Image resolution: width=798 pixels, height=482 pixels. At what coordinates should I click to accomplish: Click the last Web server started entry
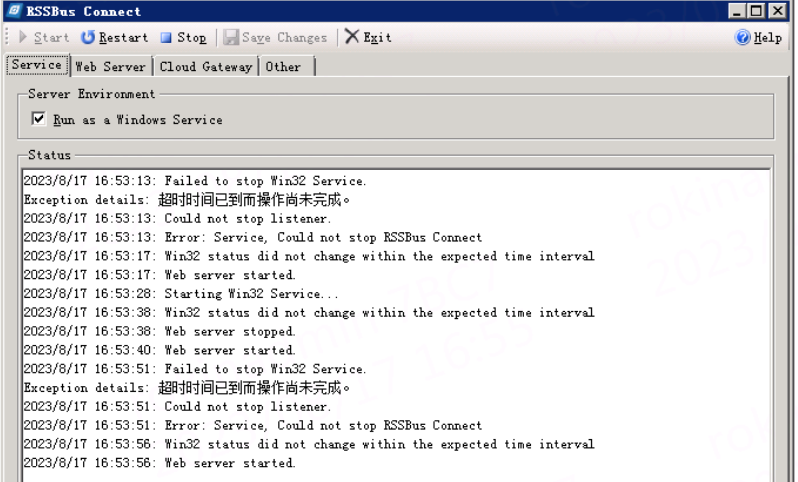point(160,463)
